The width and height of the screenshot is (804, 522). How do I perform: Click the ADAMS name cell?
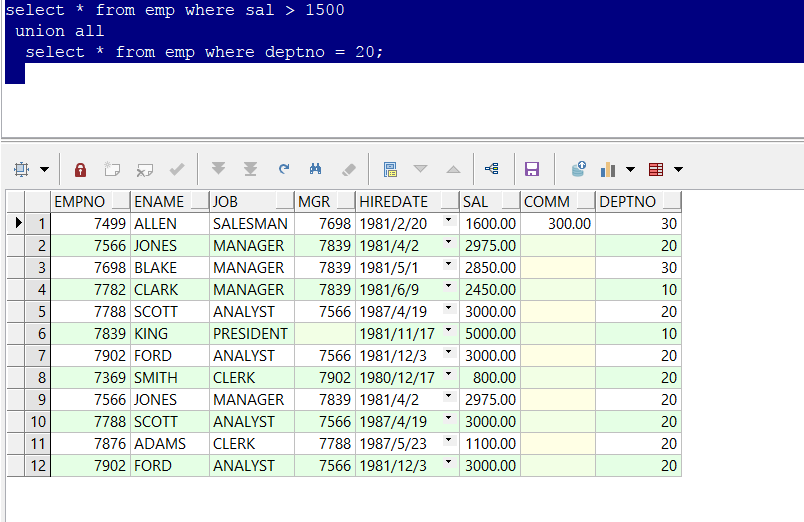pyautogui.click(x=170, y=444)
